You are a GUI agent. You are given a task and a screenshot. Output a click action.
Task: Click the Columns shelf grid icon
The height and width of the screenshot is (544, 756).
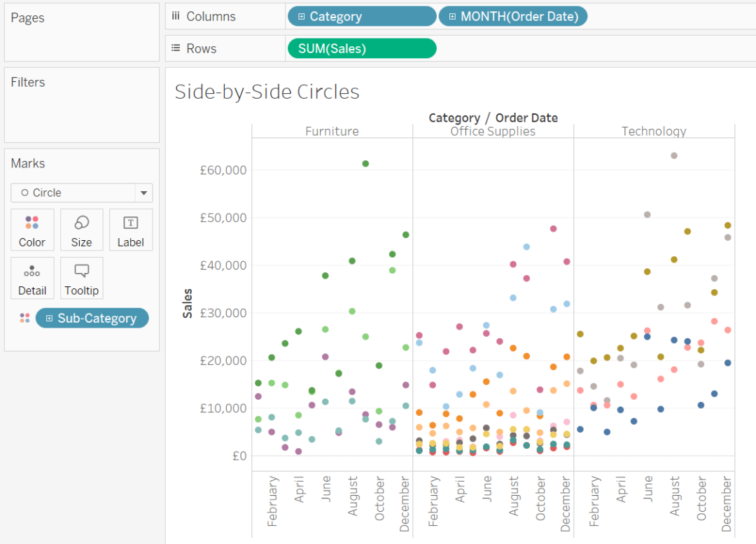pyautogui.click(x=175, y=15)
